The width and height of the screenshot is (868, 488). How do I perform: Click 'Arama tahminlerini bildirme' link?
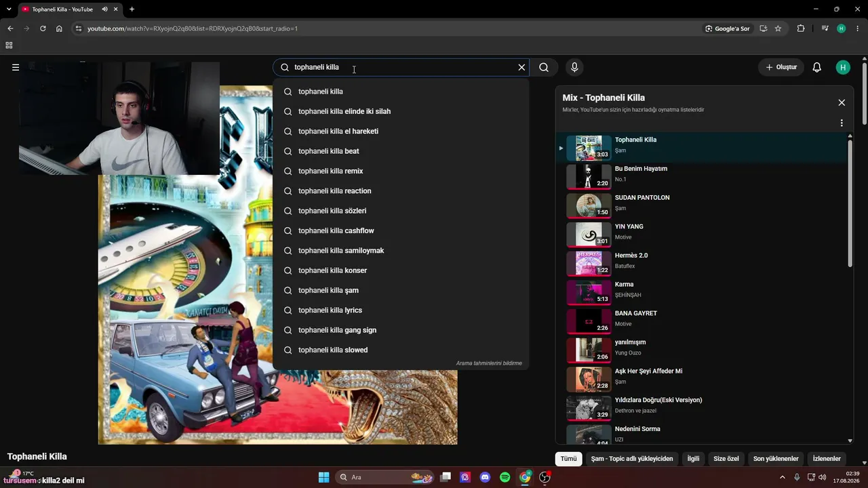tap(489, 363)
